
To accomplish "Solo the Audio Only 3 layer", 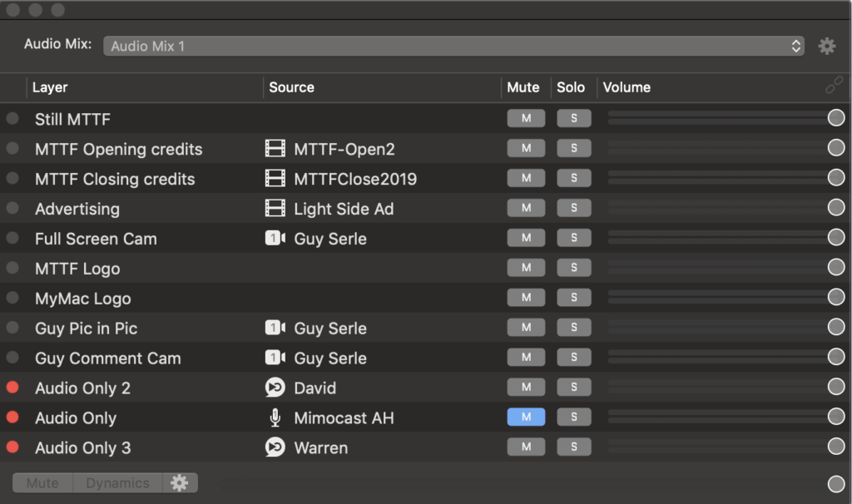I will click(x=574, y=447).
